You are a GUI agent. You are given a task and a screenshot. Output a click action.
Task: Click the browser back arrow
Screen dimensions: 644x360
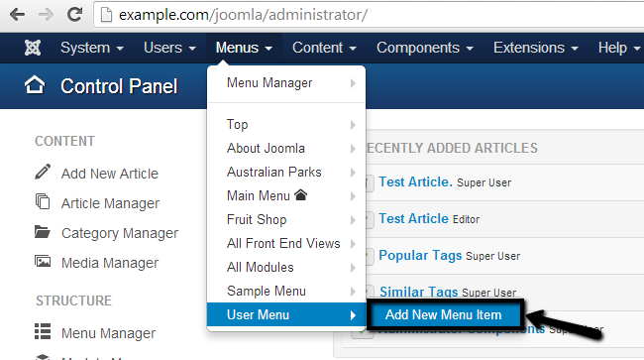[x=17, y=15]
